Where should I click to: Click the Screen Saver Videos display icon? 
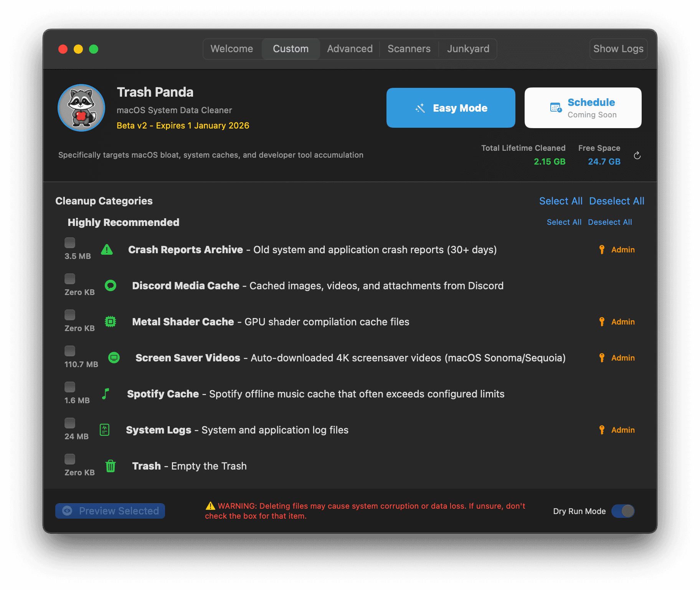pos(114,358)
